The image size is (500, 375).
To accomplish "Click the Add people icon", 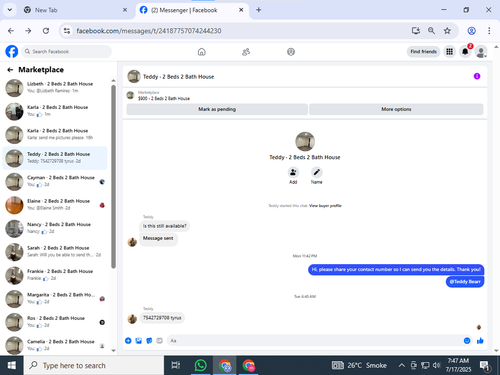I will [x=293, y=172].
